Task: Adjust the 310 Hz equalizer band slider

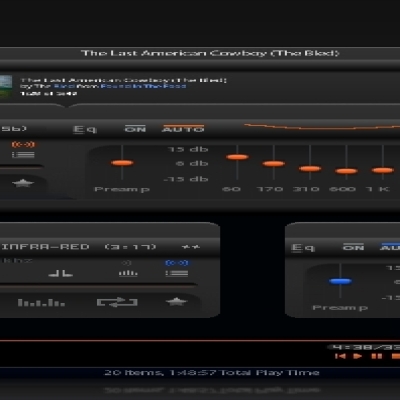Action: click(310, 168)
